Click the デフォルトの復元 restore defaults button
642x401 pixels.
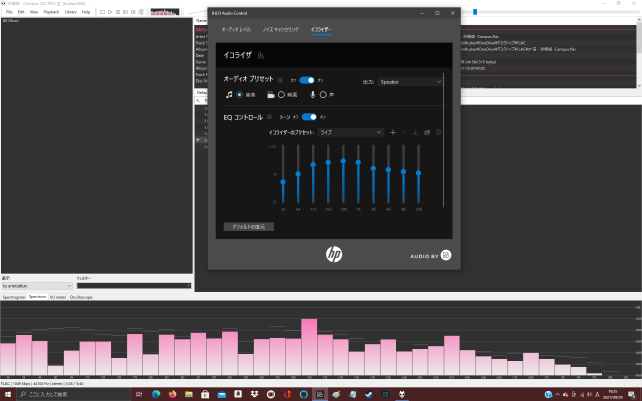click(249, 227)
